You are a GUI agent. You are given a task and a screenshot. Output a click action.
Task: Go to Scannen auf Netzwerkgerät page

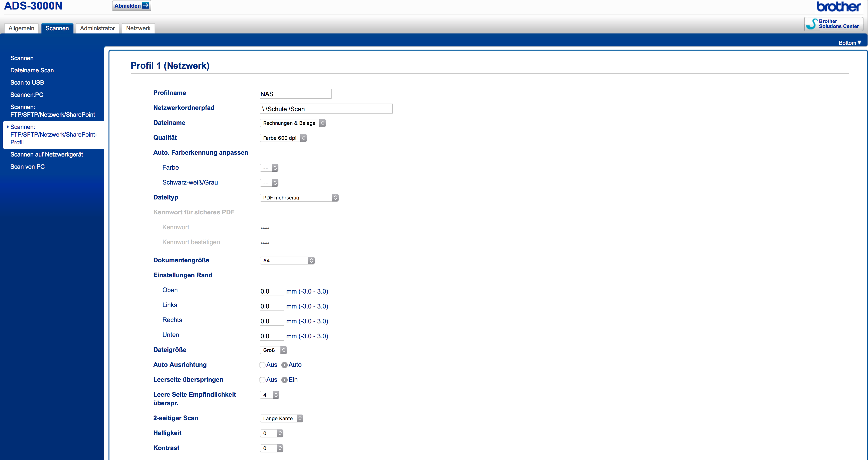coord(47,154)
